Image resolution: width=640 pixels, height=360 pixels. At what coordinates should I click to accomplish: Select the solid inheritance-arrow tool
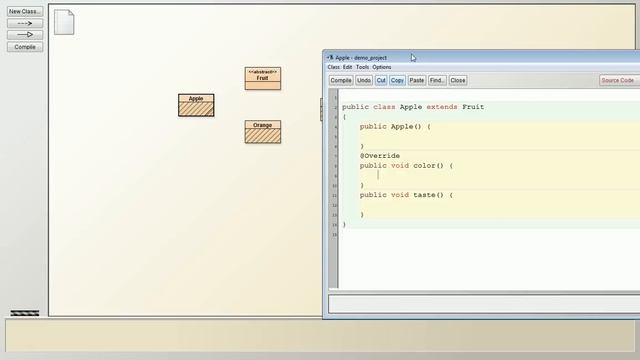pyautogui.click(x=24, y=35)
